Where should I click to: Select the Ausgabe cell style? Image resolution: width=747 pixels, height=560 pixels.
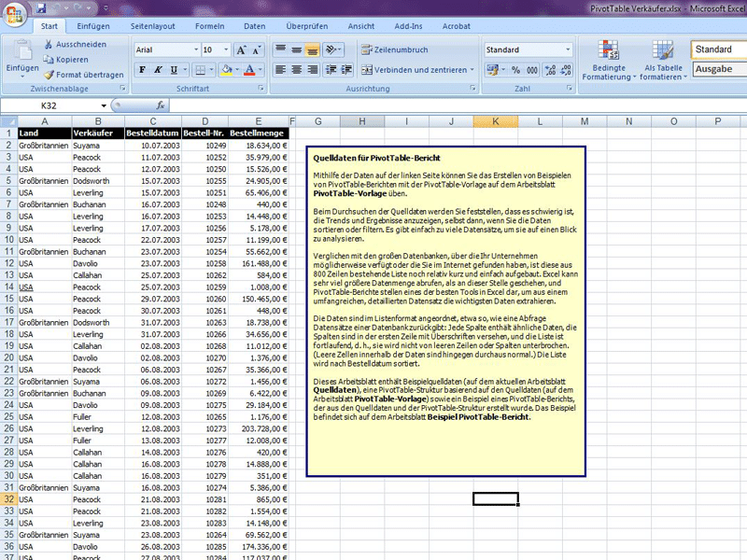(x=719, y=69)
